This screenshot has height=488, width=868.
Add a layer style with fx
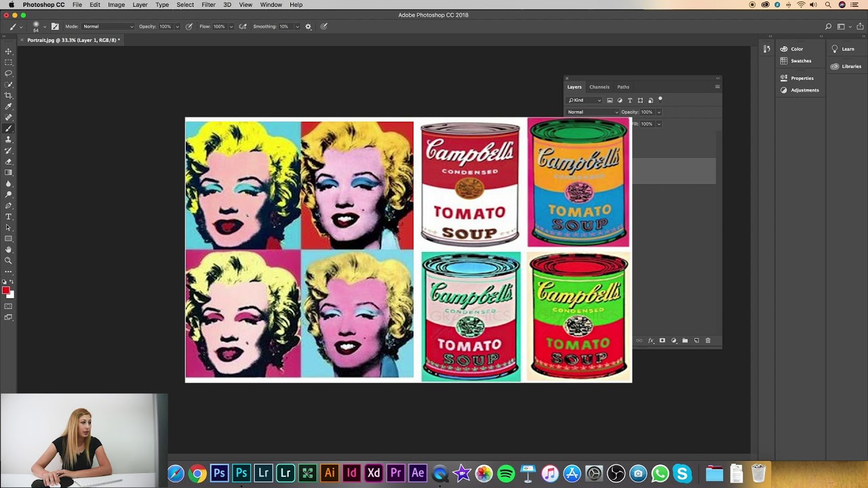coord(651,340)
